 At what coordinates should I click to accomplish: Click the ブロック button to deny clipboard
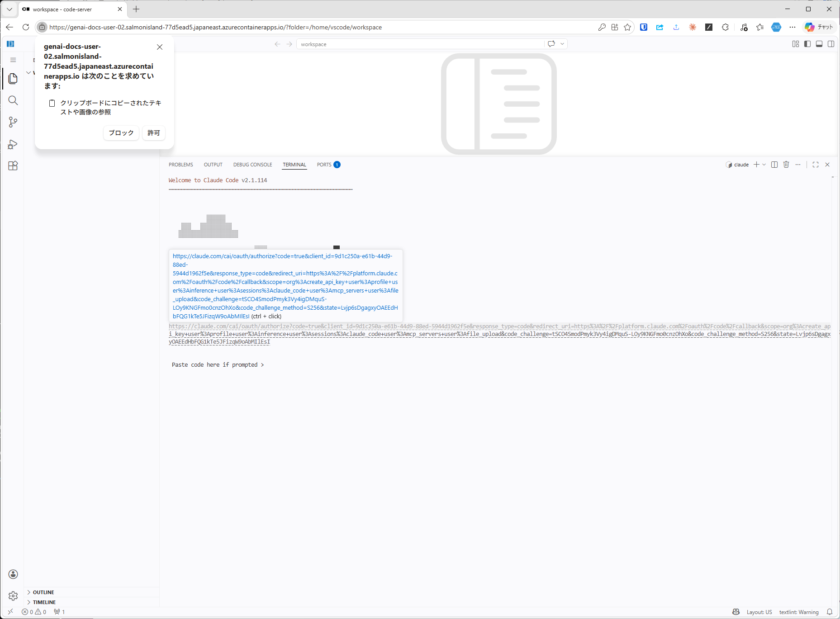pos(121,133)
